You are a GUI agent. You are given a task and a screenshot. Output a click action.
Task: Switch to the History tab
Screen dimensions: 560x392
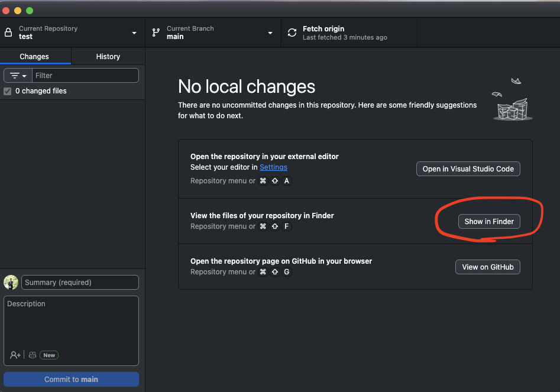coord(108,57)
